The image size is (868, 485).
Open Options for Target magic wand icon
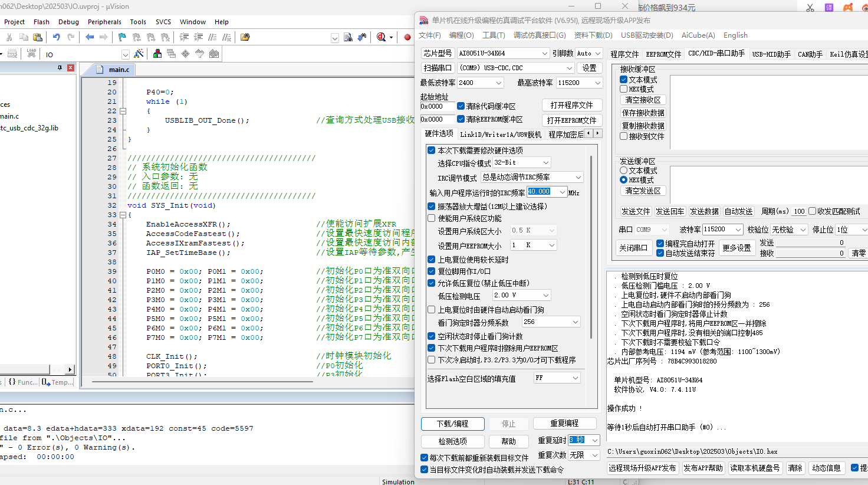point(139,54)
